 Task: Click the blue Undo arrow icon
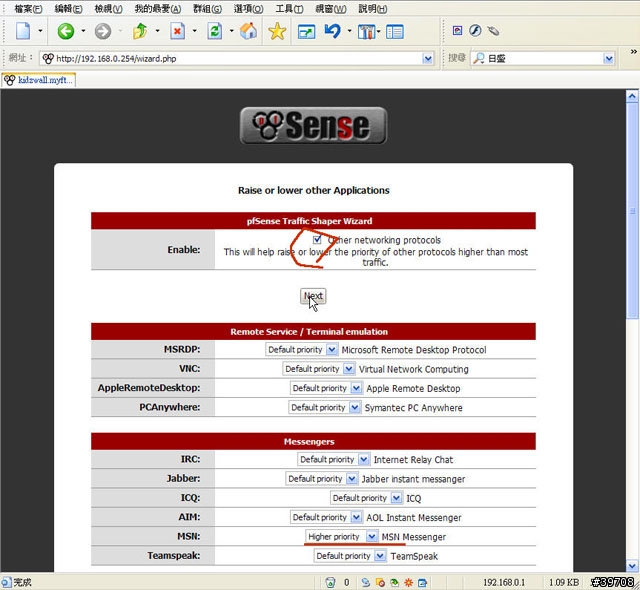point(333,31)
